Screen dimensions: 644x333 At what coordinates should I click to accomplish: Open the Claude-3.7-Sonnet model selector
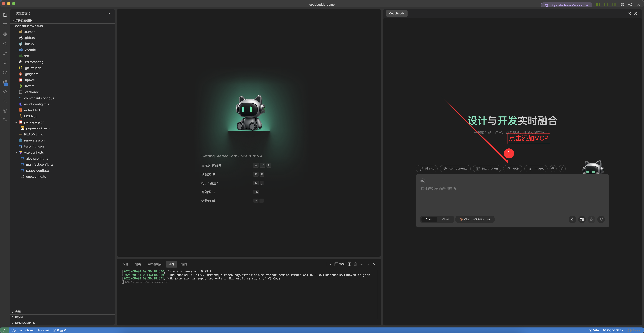(475, 219)
